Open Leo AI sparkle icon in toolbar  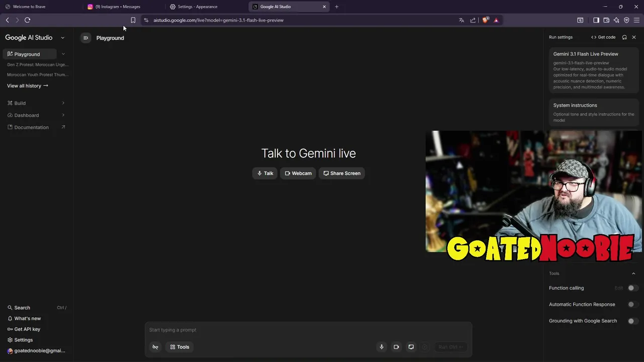click(616, 20)
